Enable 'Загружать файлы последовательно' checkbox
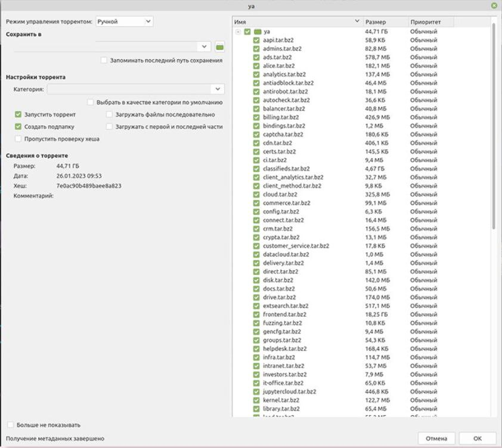This screenshot has width=502, height=448. click(109, 115)
